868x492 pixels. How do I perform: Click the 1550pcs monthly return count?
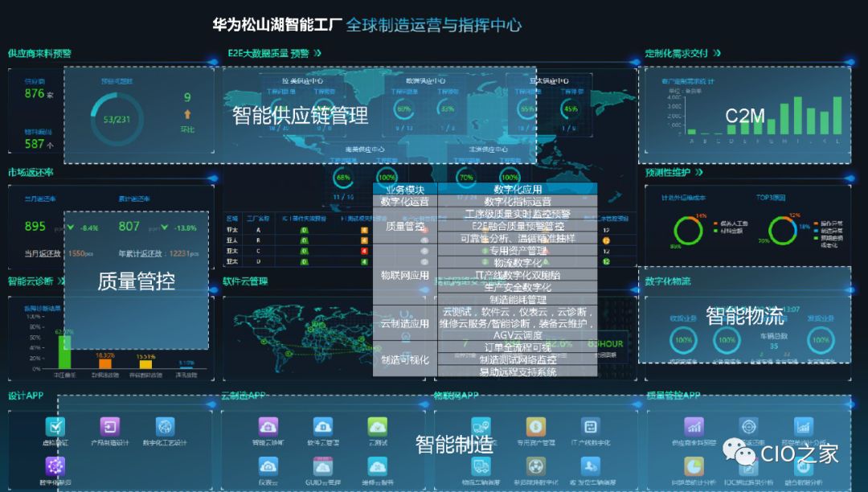[81, 253]
